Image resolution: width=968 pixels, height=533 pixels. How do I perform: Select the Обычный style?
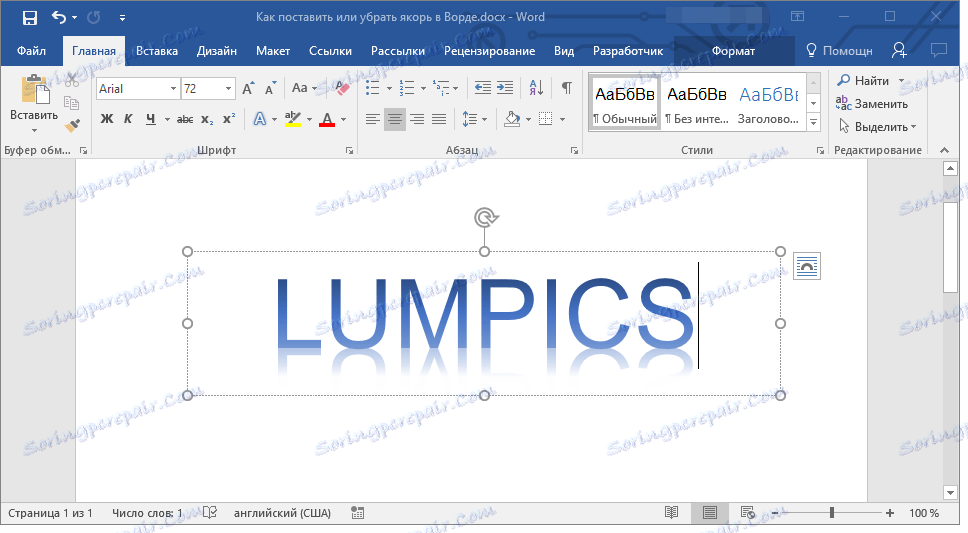click(x=624, y=102)
